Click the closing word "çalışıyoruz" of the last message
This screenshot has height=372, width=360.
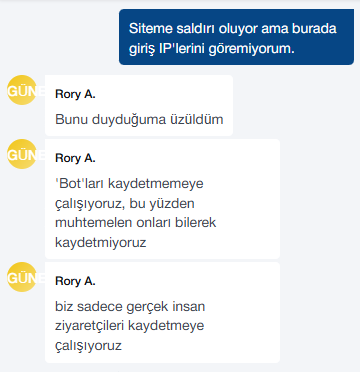coord(88,346)
